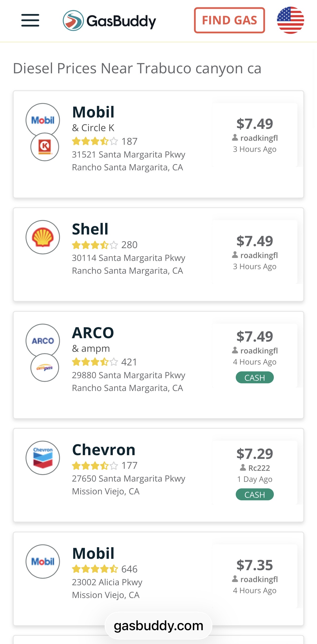Screen dimensions: 317x644
Task: Open the US flag country selector
Action: pos(291,20)
